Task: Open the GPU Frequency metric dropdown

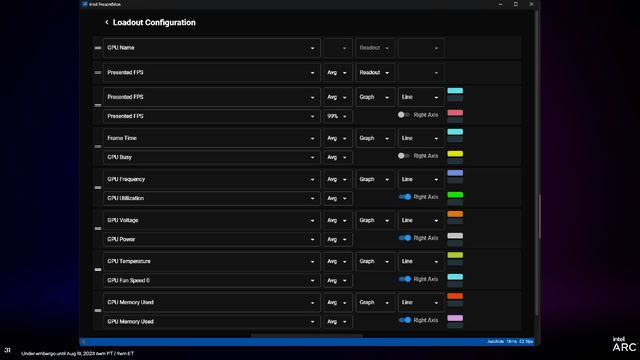Action: [212, 179]
